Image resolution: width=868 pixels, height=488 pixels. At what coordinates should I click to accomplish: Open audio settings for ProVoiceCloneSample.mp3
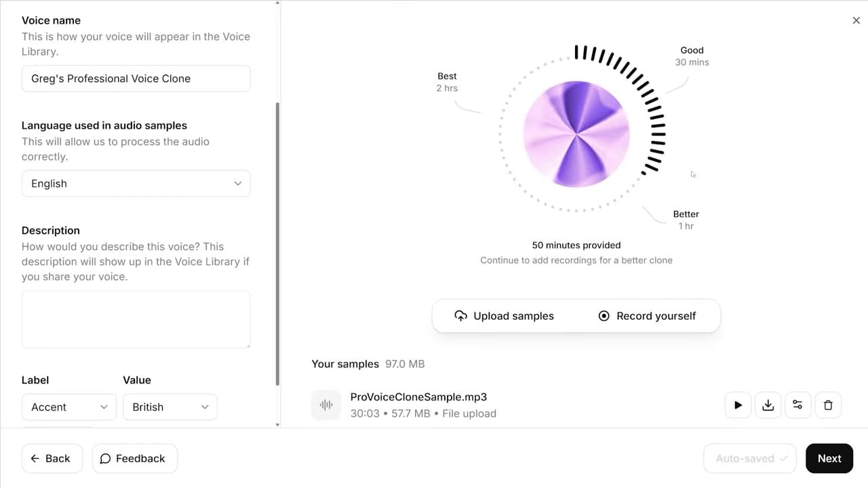pyautogui.click(x=797, y=405)
